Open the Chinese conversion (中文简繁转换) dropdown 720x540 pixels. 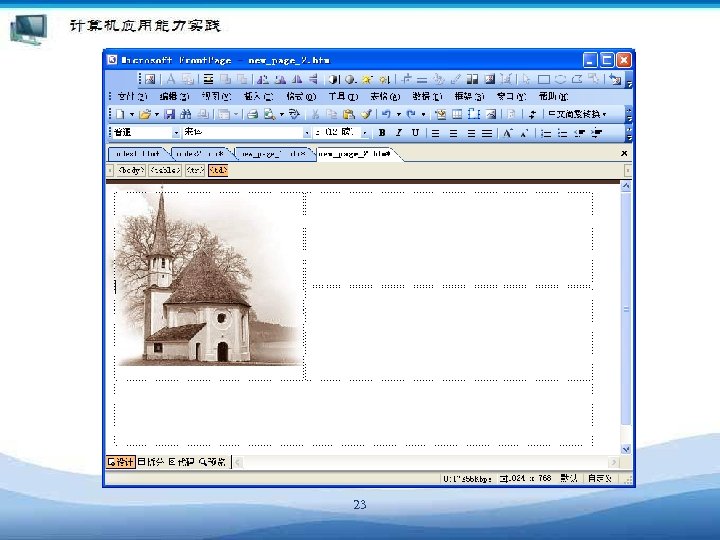click(578, 114)
